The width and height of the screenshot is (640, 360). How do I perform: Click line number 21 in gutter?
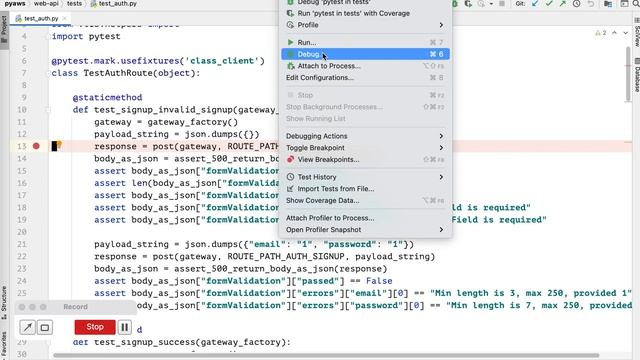click(22, 244)
